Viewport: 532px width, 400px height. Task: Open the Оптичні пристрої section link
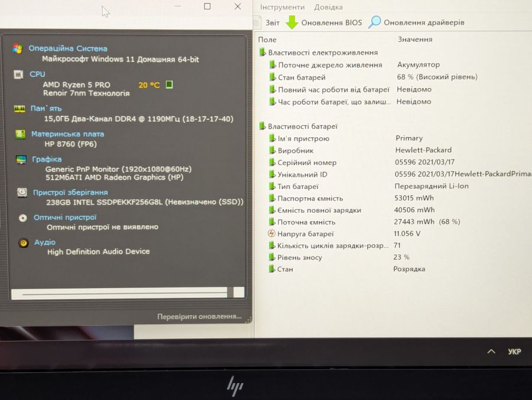(x=65, y=217)
